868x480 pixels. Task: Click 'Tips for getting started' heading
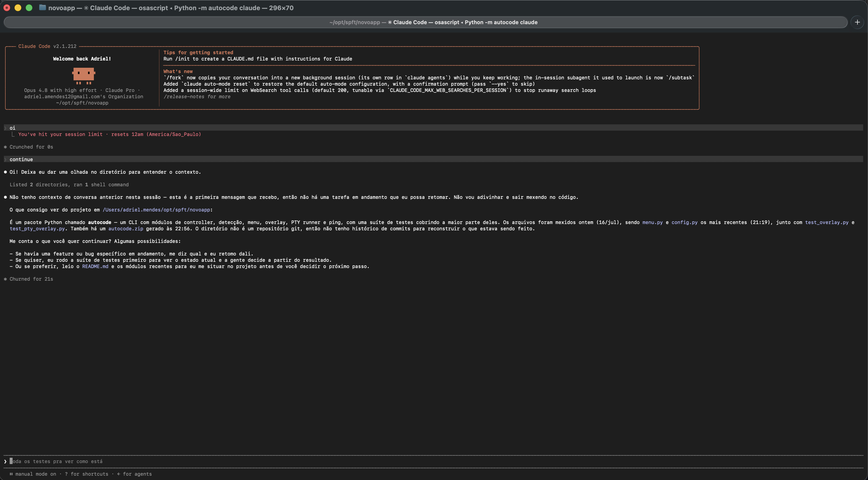pyautogui.click(x=198, y=52)
